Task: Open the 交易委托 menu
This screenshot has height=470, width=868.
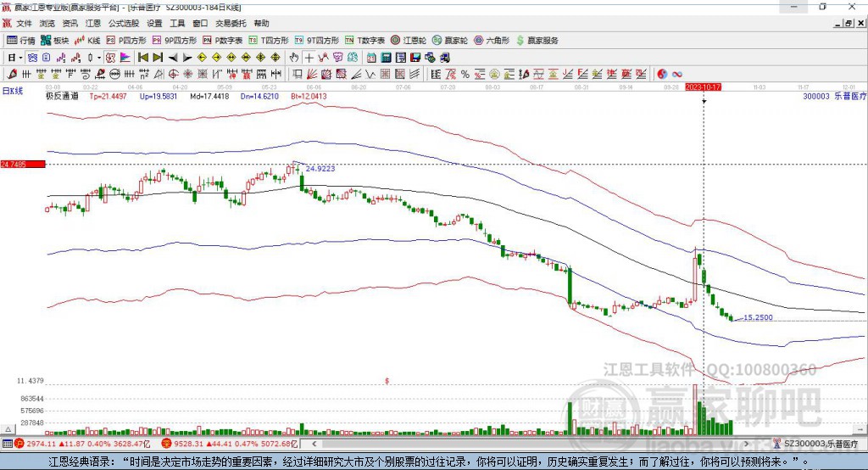Action: [x=231, y=23]
